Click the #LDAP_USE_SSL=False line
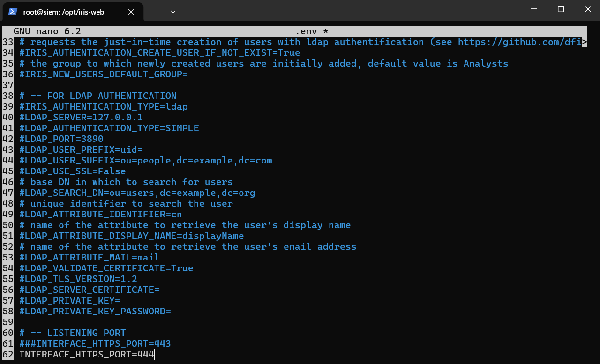This screenshot has width=600, height=364. pos(72,171)
